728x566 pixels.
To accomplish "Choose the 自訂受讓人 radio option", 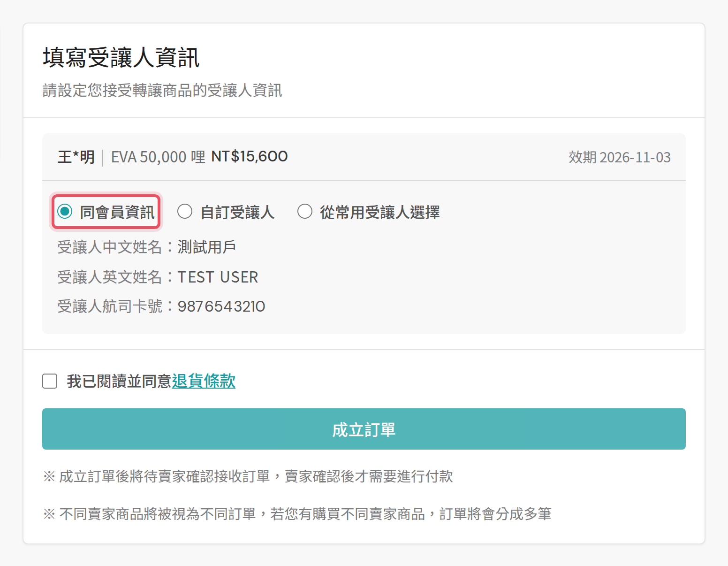I will pos(185,212).
